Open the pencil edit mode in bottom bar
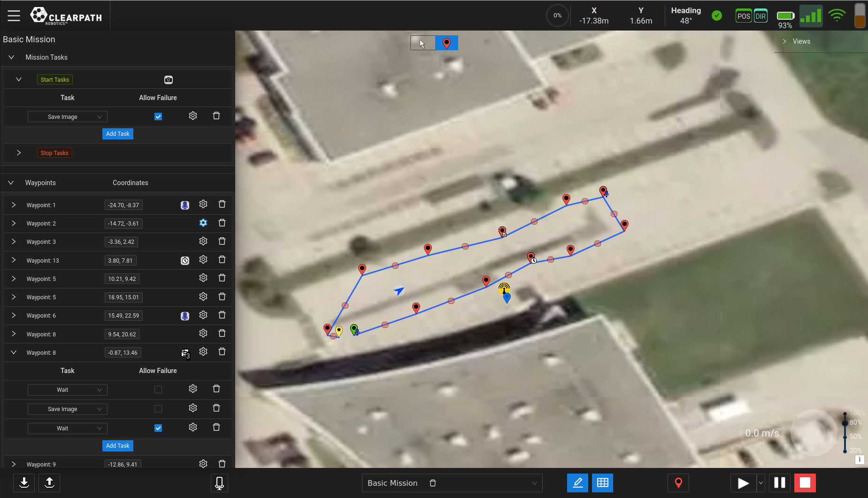This screenshot has width=868, height=498. [x=577, y=483]
